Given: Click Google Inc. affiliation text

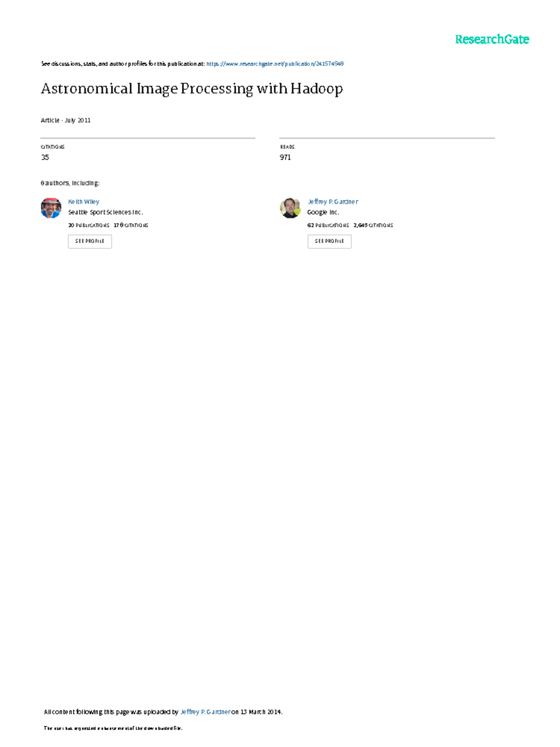Looking at the screenshot, I should click(323, 212).
